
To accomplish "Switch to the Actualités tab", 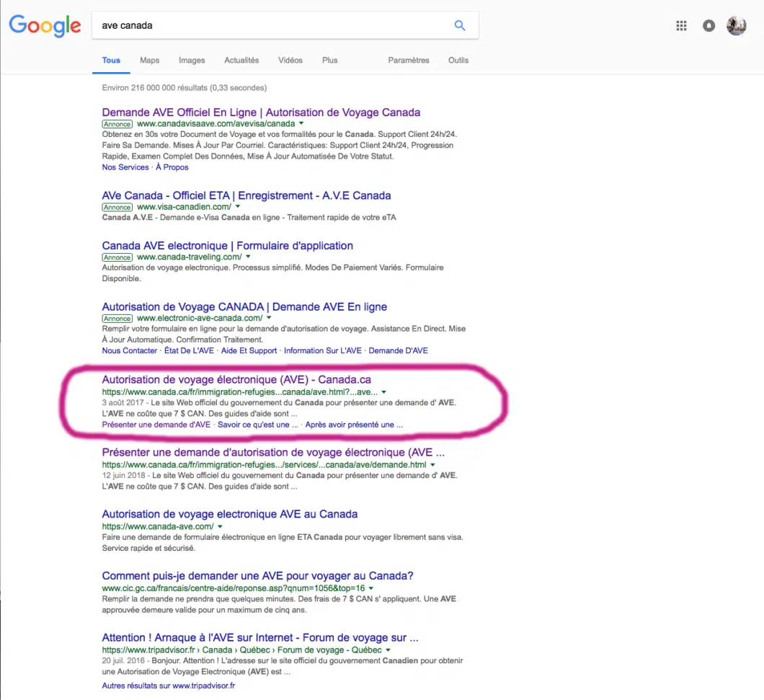I will (241, 61).
